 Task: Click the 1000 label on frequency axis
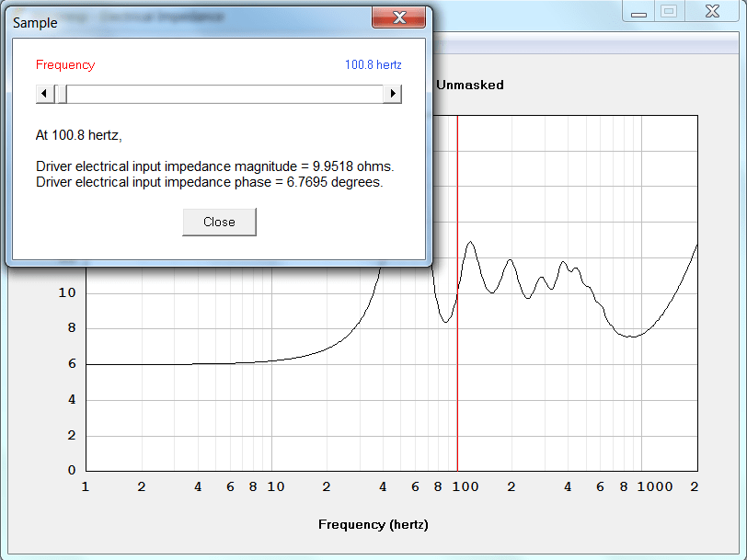(x=655, y=486)
